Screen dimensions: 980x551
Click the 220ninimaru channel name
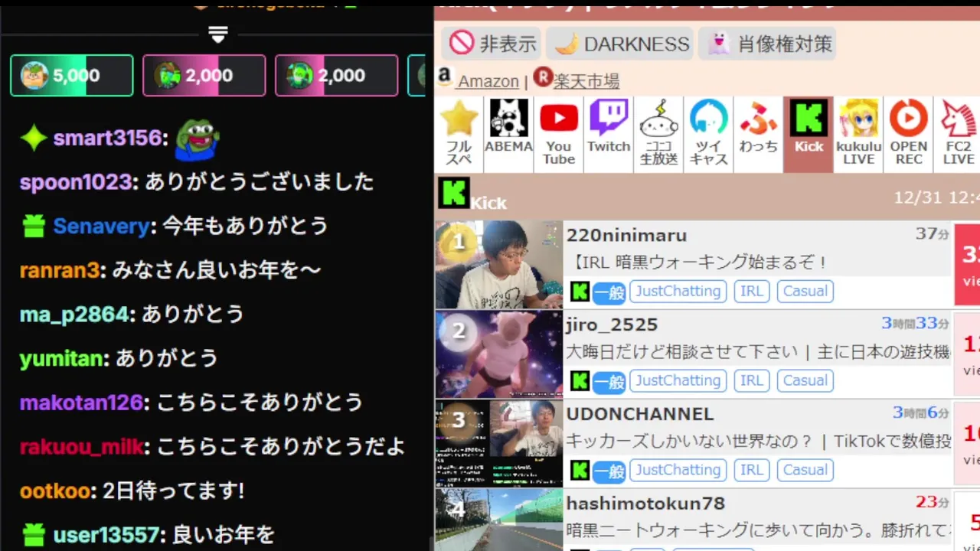(x=626, y=236)
